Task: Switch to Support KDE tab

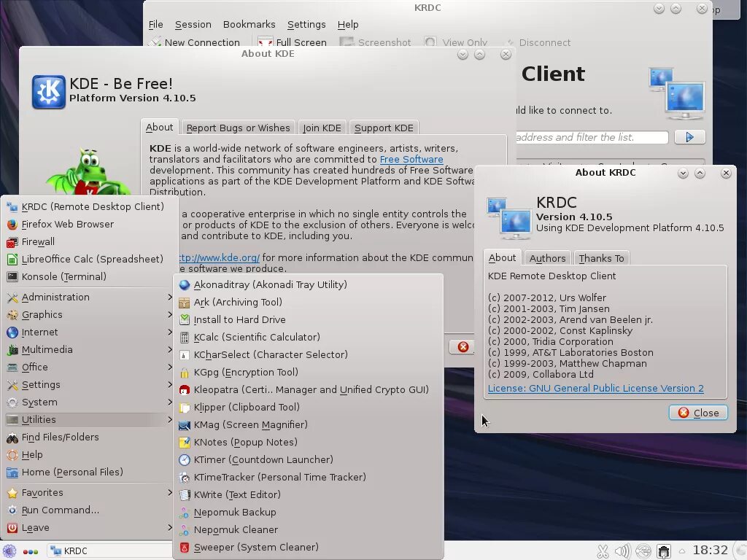Action: coord(384,128)
